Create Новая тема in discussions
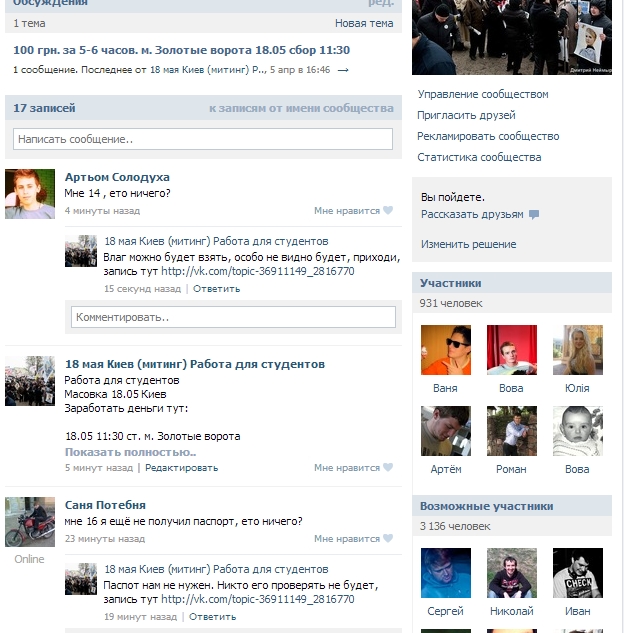This screenshot has height=633, width=636. [364, 23]
